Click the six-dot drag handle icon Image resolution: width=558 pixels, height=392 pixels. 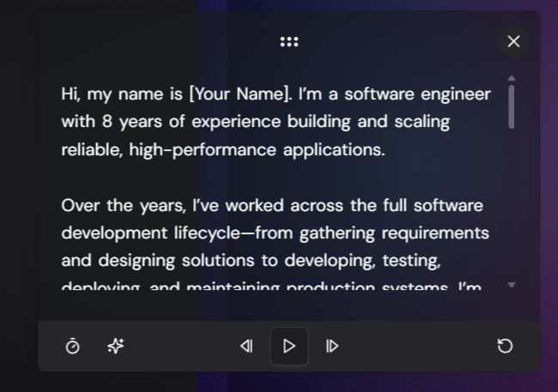(x=289, y=42)
